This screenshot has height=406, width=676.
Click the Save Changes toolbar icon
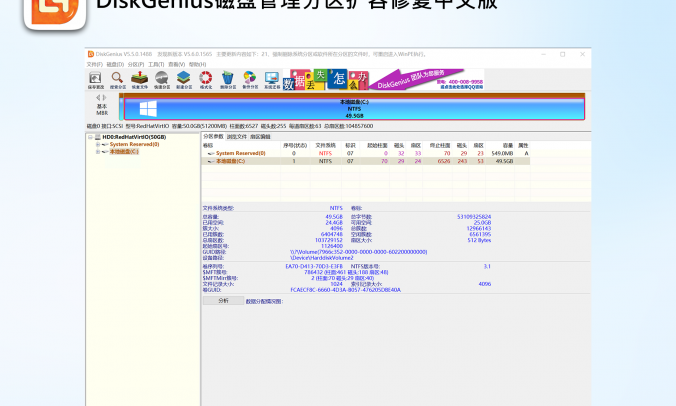point(96,80)
